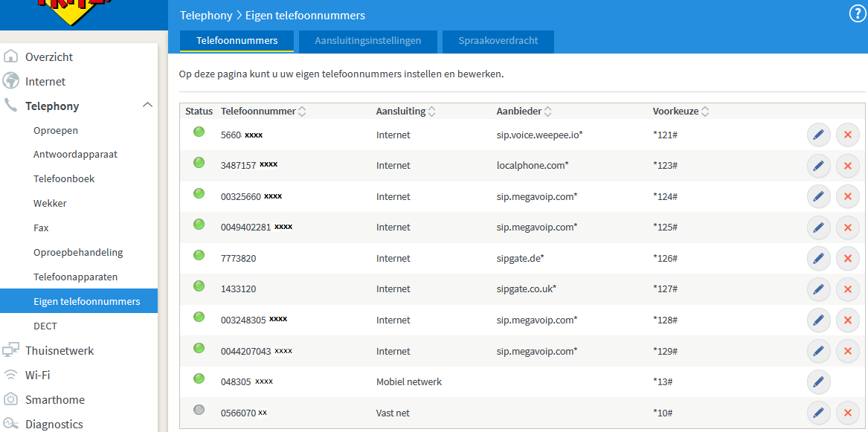
Task: Click pencil icon for sipgate.de row
Action: click(818, 259)
